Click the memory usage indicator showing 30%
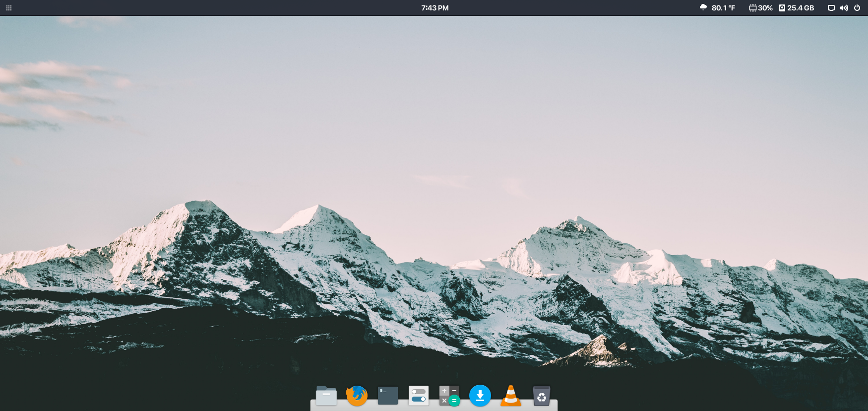The image size is (868, 411). (x=761, y=8)
